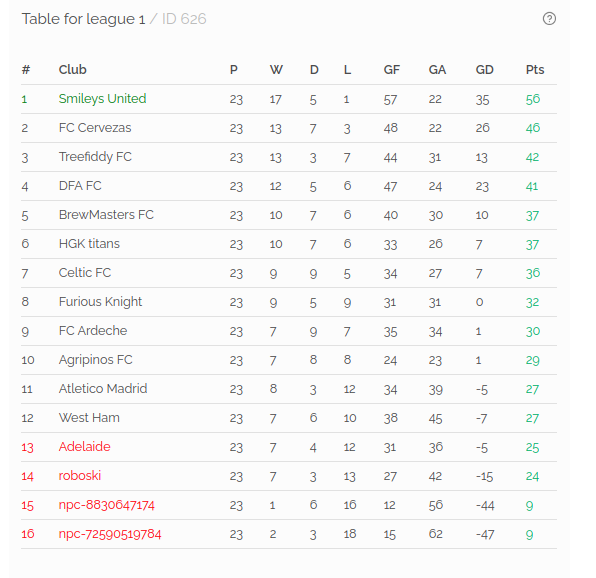Select FC Cervezas in the table
Screen dimensions: 596x578
(95, 128)
